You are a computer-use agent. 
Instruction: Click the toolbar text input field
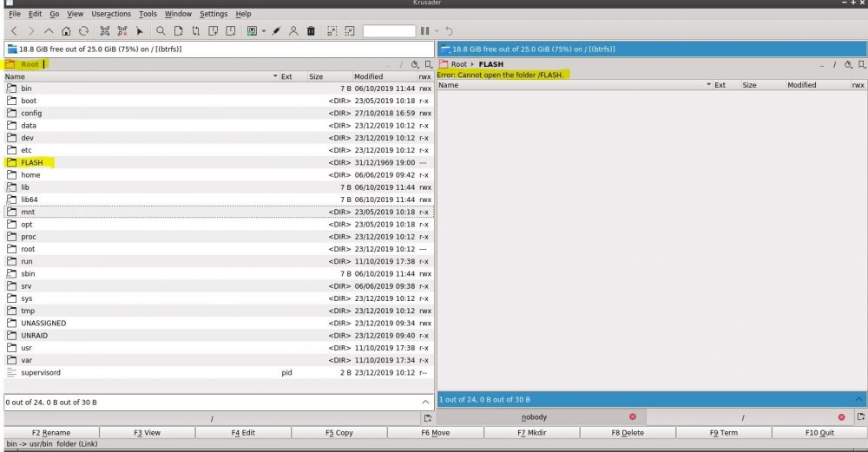389,31
